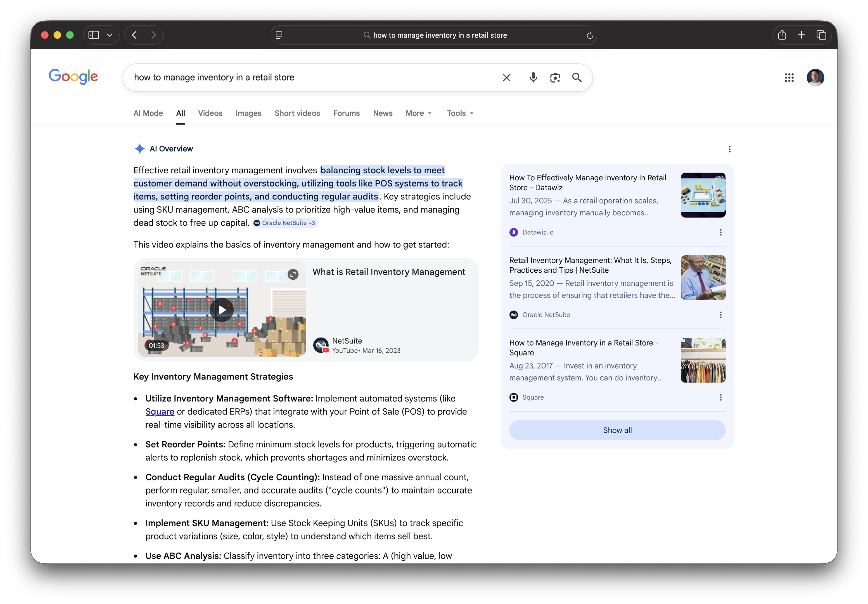Open Safari tab overview
868x604 pixels.
[821, 35]
